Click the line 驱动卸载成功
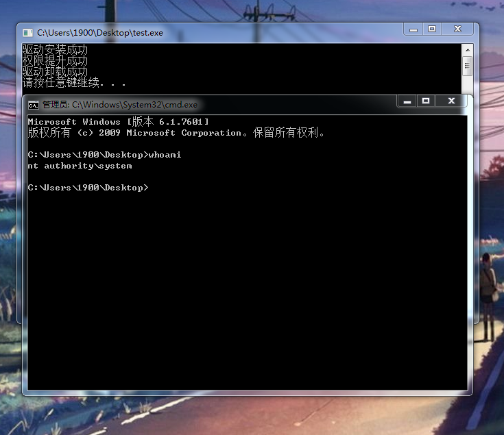Viewport: 504px width, 435px height. [x=55, y=72]
